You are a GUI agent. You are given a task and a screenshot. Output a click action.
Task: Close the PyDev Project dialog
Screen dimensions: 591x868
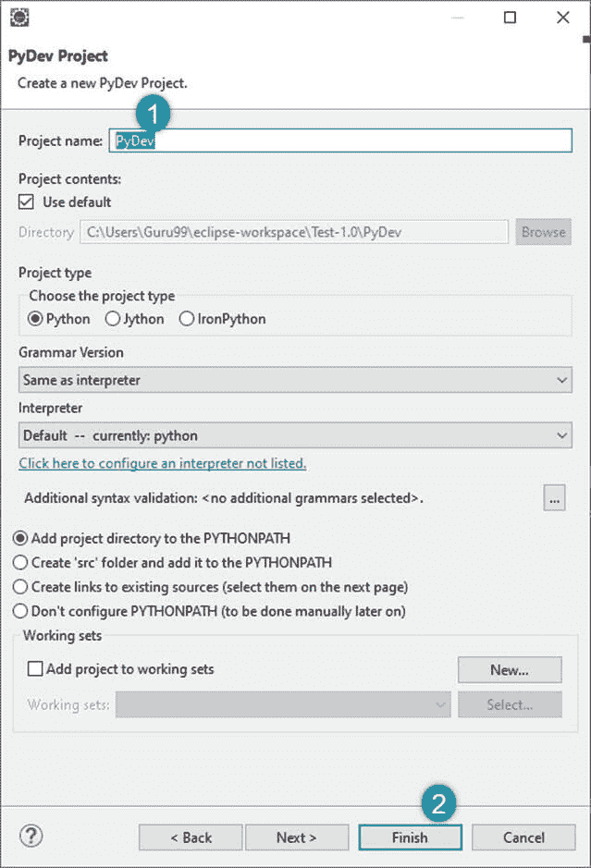[562, 18]
